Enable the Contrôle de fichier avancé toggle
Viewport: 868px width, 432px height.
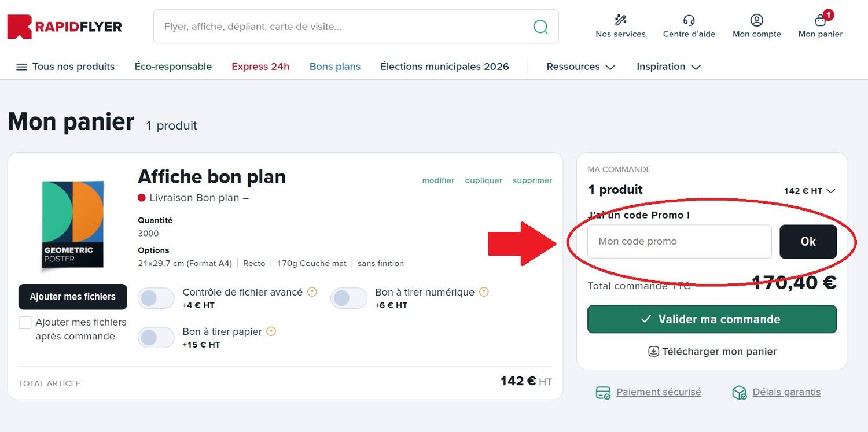coord(156,298)
